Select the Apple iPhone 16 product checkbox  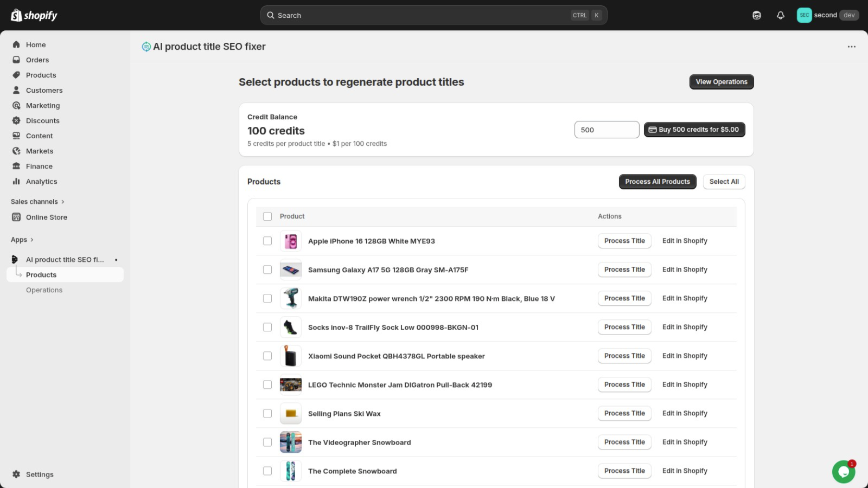[267, 241]
